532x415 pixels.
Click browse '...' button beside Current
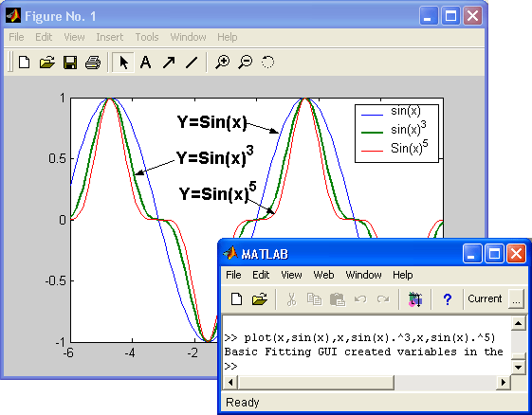516,299
